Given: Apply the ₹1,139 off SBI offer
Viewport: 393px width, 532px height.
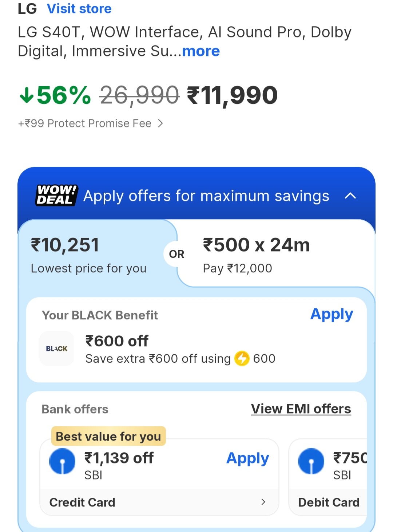Looking at the screenshot, I should point(247,458).
